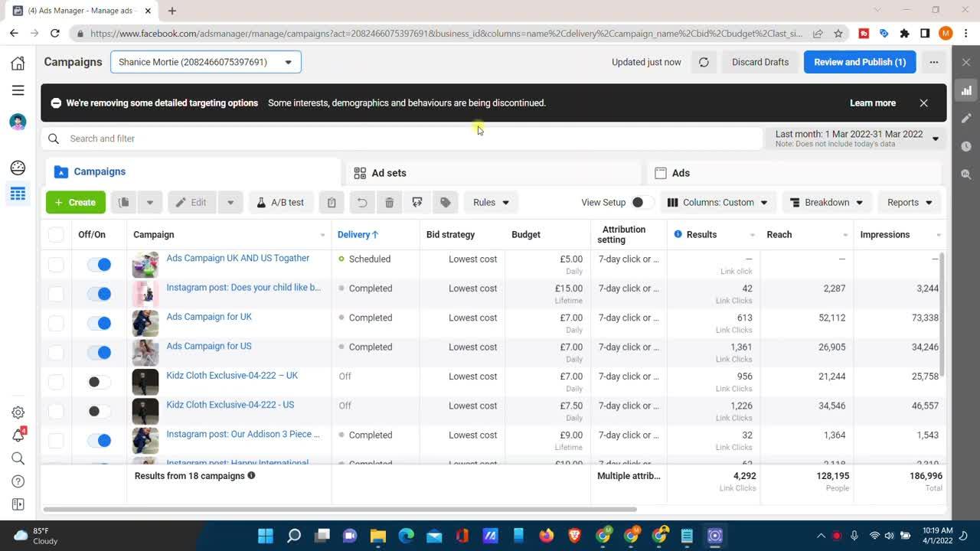Open the Home icon in left sidebar
The height and width of the screenshot is (551, 980).
click(18, 63)
